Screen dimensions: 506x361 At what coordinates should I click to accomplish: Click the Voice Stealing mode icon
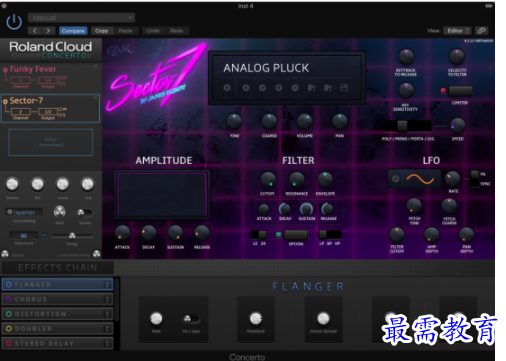[10, 212]
